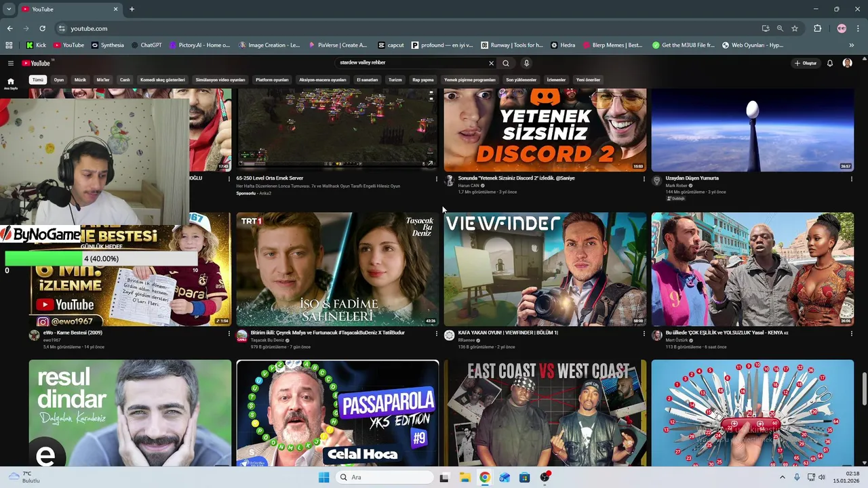The image size is (868, 488).
Task: Open options for 65-250 Level Orta Emek Server
Action: click(436, 179)
